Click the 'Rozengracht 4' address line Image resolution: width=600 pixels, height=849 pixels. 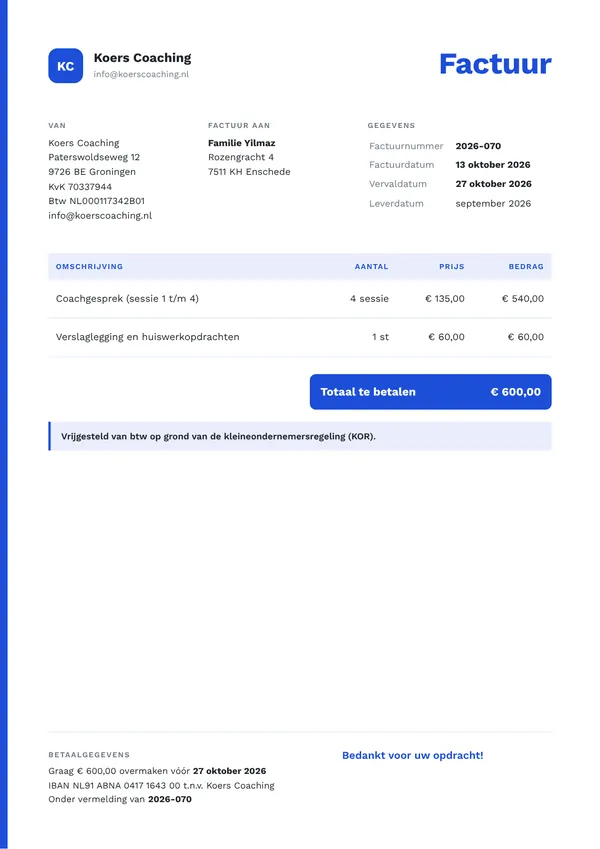241,157
